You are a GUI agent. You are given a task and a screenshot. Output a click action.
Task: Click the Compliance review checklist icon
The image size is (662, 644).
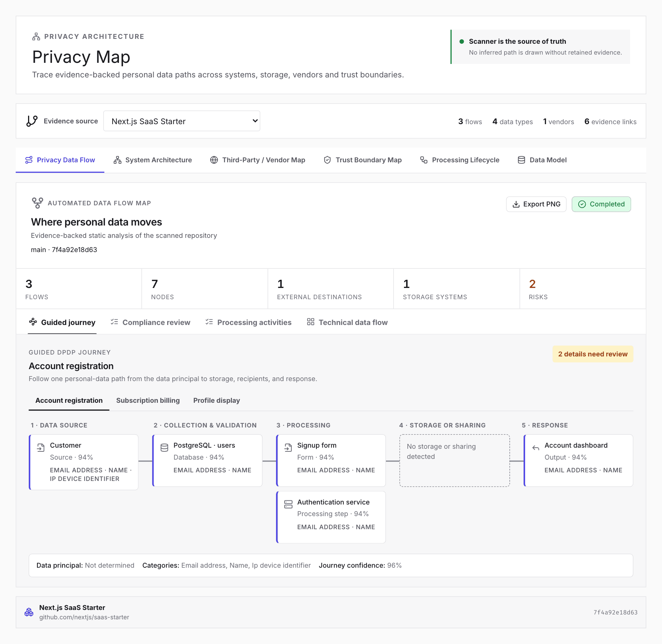(114, 322)
